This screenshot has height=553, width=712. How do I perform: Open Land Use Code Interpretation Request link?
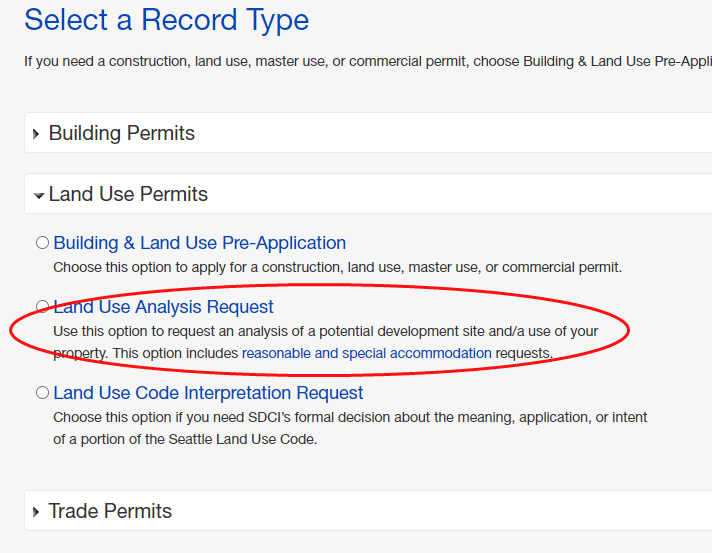point(208,393)
